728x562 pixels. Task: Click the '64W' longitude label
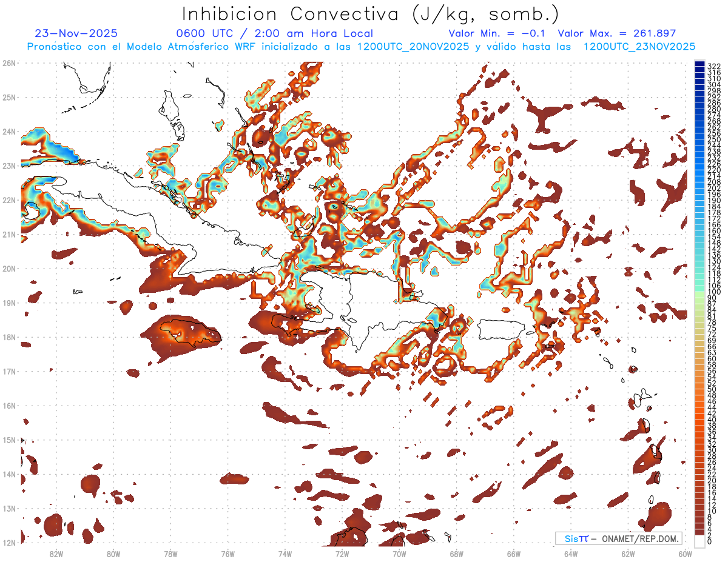click(x=571, y=554)
